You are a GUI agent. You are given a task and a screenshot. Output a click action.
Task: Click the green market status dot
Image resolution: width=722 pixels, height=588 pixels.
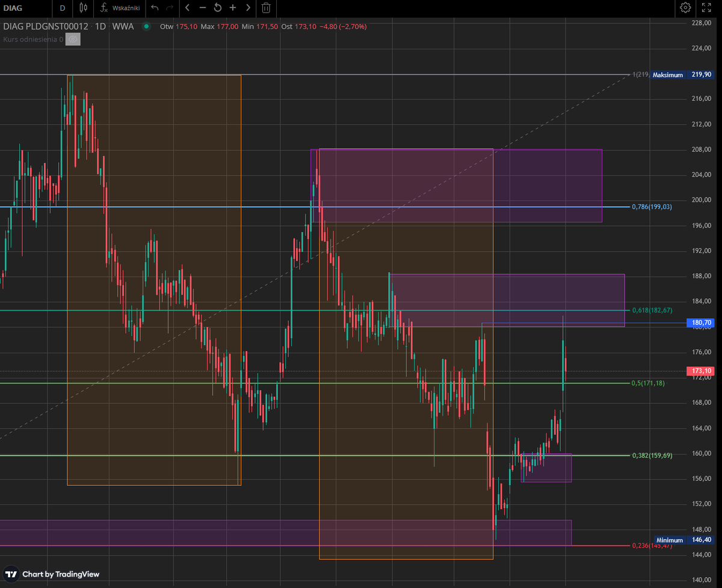[x=146, y=26]
